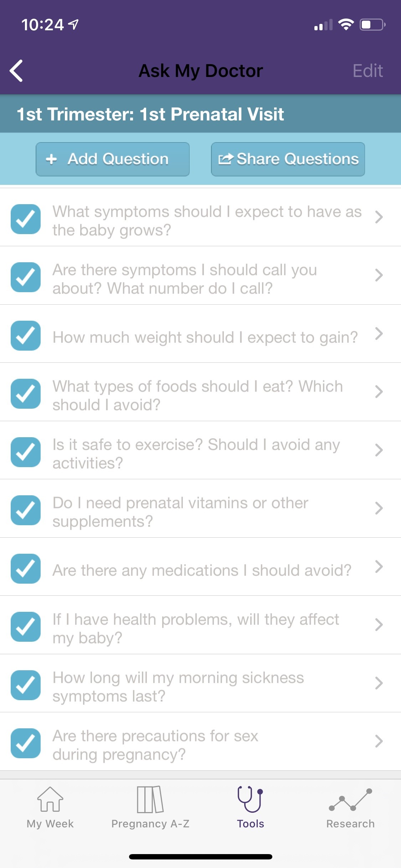The height and width of the screenshot is (868, 401).
Task: Switch to the Research tab label
Action: (x=350, y=824)
